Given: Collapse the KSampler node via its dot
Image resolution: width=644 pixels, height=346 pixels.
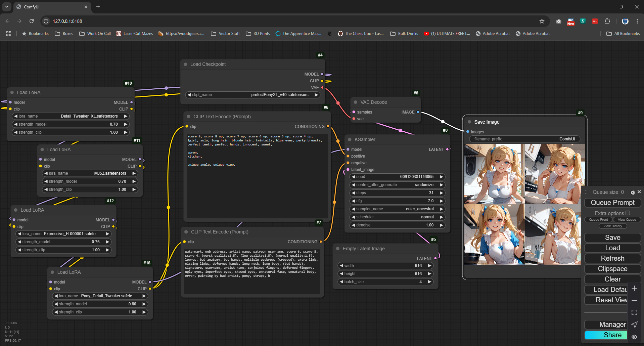Looking at the screenshot, I should point(350,139).
